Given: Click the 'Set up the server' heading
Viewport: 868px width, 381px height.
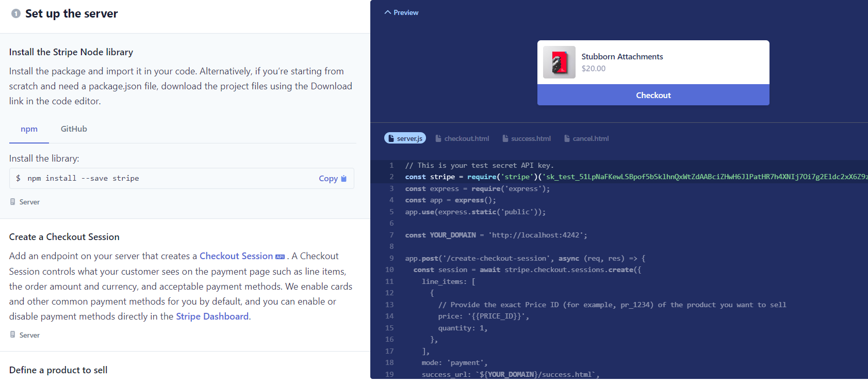Looking at the screenshot, I should coord(71,14).
